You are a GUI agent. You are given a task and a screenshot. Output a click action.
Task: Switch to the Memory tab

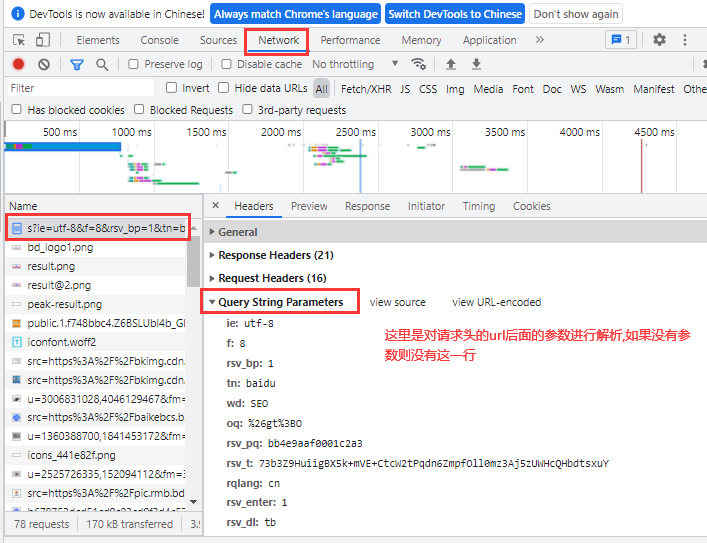(x=421, y=40)
